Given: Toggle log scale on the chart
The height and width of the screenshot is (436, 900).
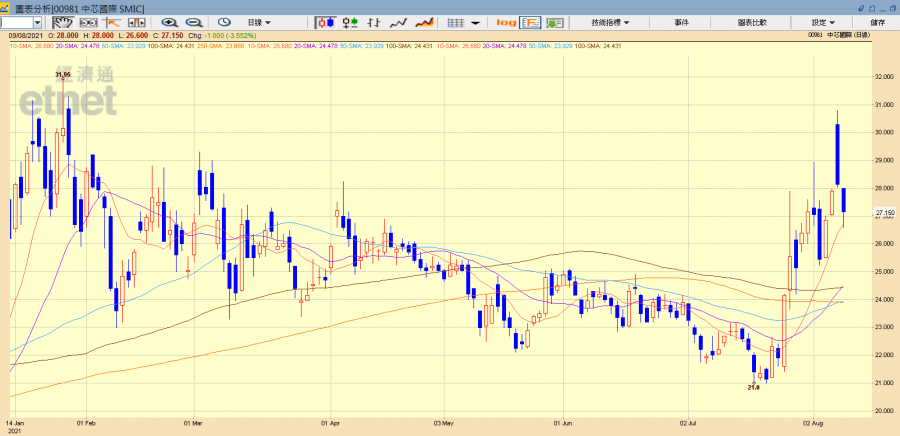Looking at the screenshot, I should click(x=506, y=22).
